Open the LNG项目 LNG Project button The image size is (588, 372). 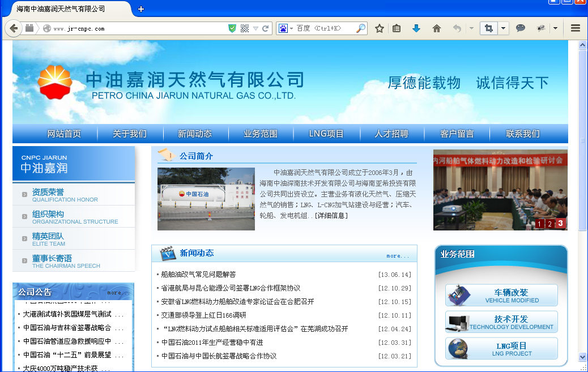[501, 348]
